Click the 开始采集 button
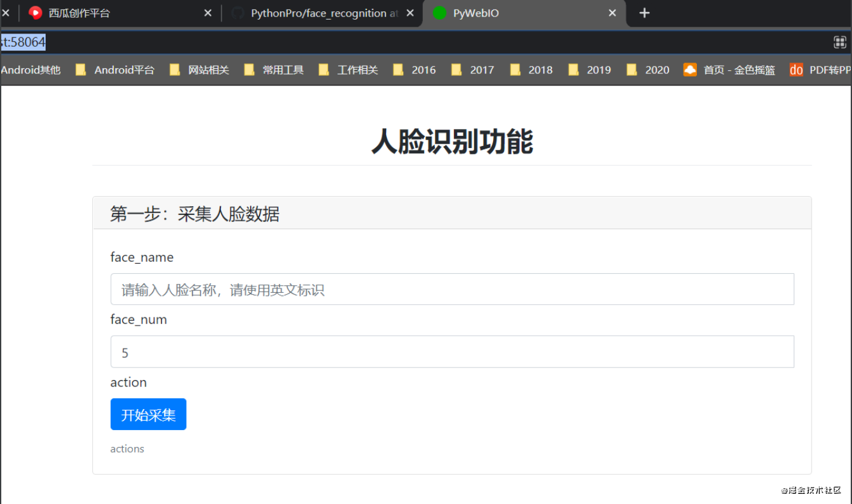 tap(148, 414)
